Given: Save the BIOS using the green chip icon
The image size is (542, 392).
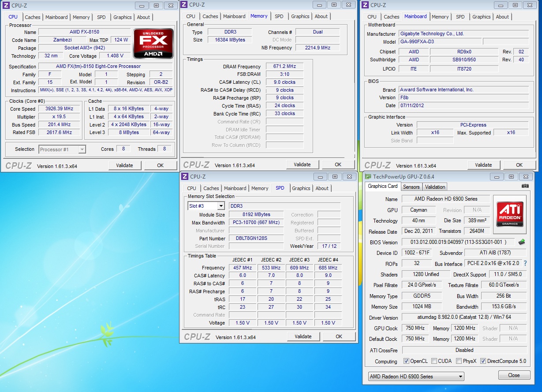Looking at the screenshot, I should [x=521, y=242].
